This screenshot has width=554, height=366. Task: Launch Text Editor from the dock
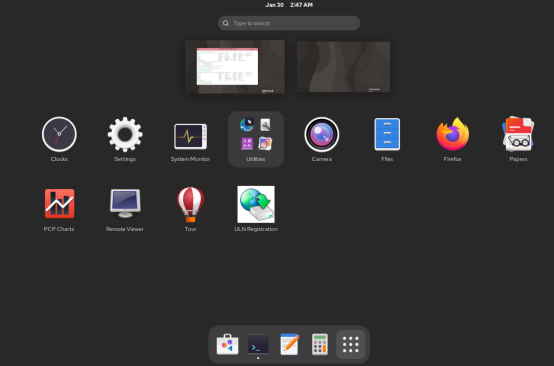pos(289,344)
